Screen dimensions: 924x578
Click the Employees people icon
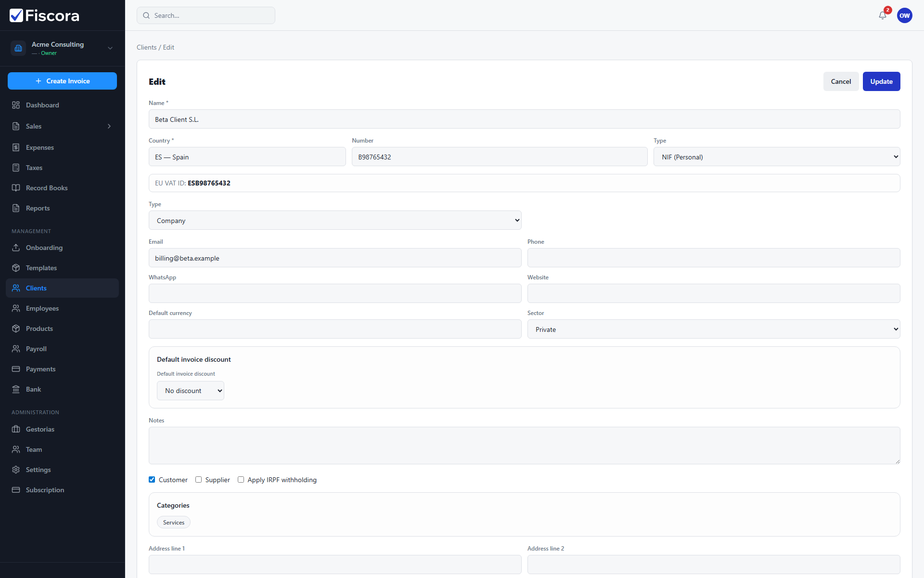click(x=16, y=308)
